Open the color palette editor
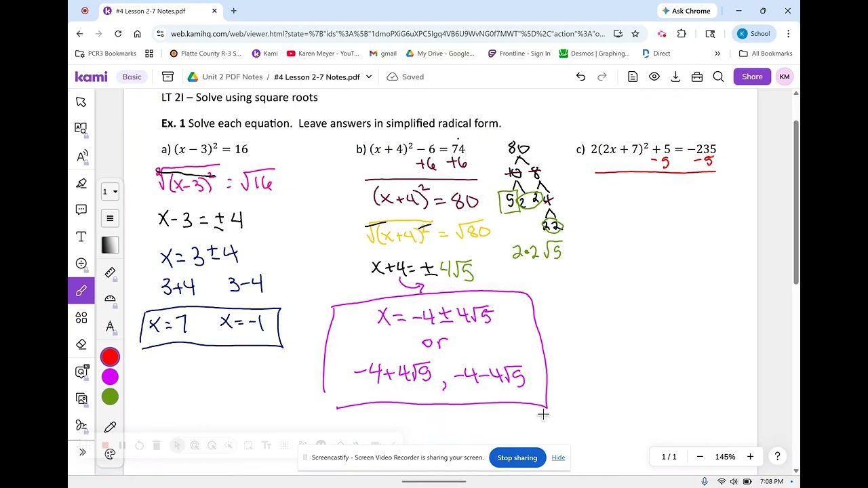 (x=110, y=453)
